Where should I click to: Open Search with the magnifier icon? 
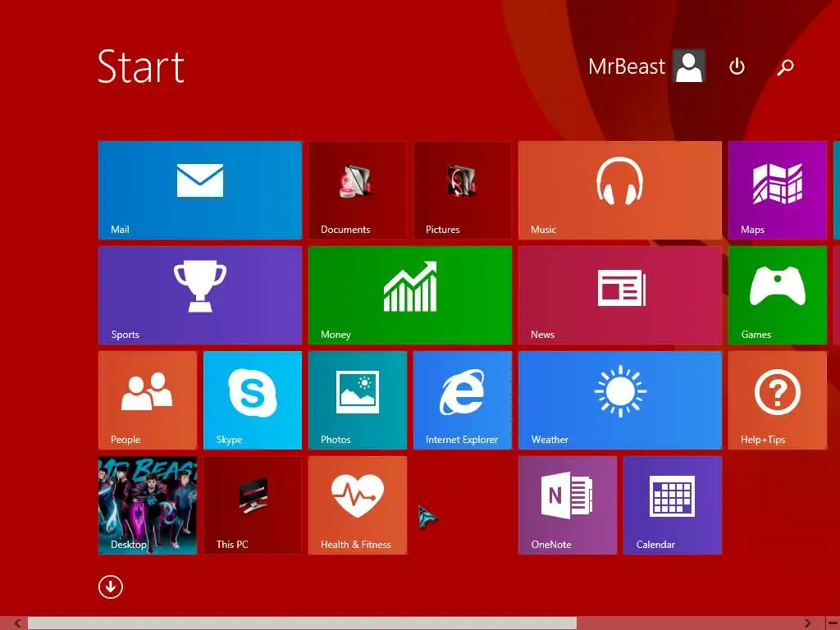(785, 67)
